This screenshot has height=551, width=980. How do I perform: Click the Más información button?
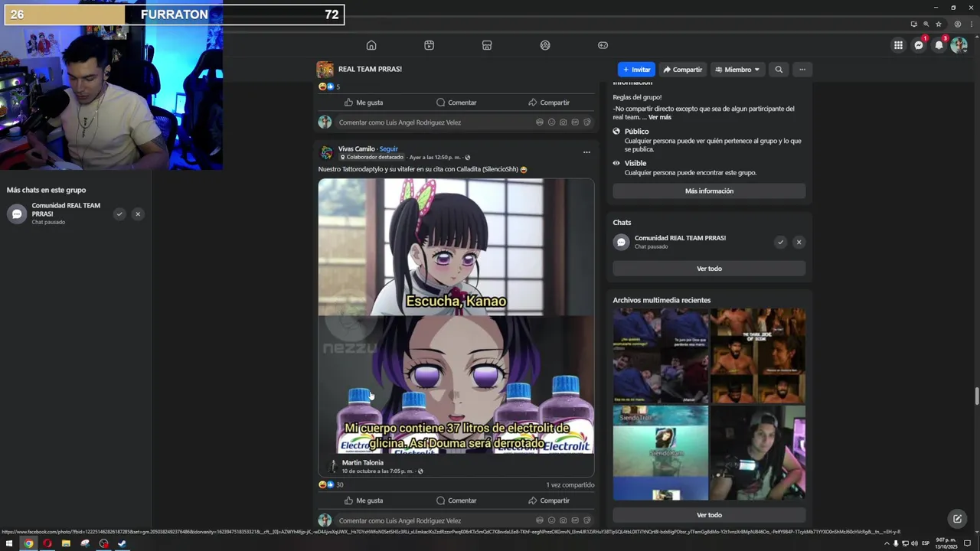coord(709,191)
